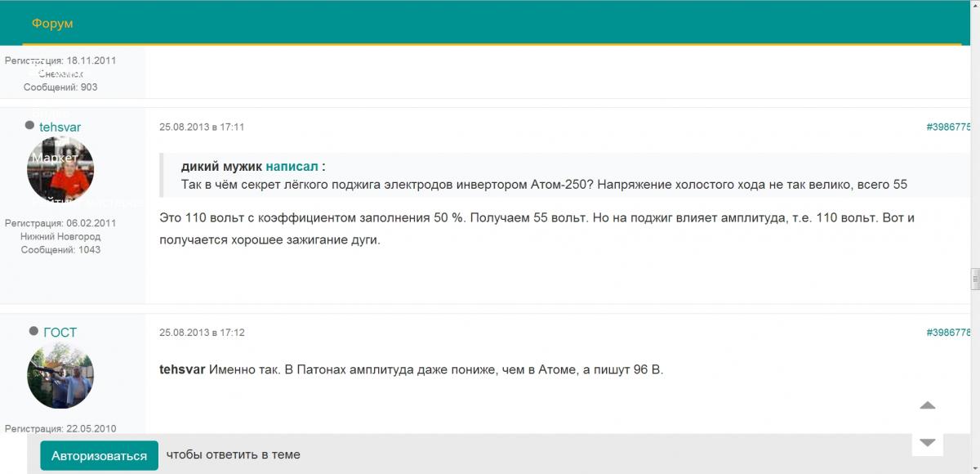Click the Маркет label over tehsvar's avatar
980x474 pixels.
point(55,157)
